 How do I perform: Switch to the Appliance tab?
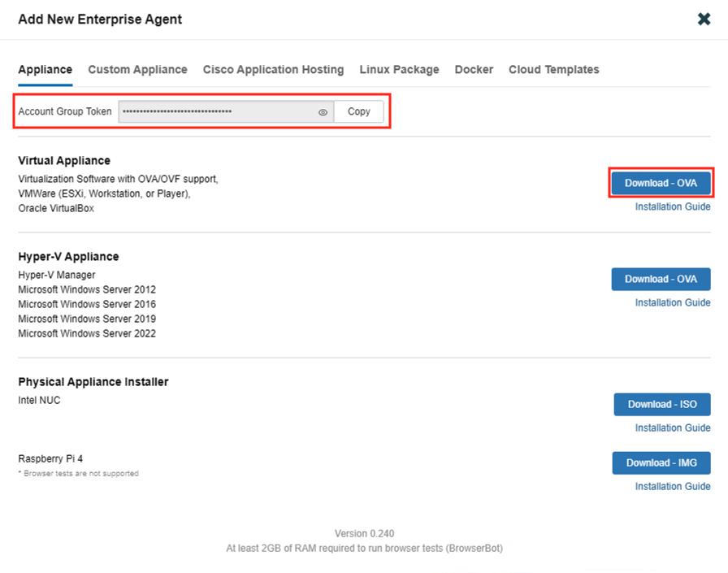coord(45,70)
